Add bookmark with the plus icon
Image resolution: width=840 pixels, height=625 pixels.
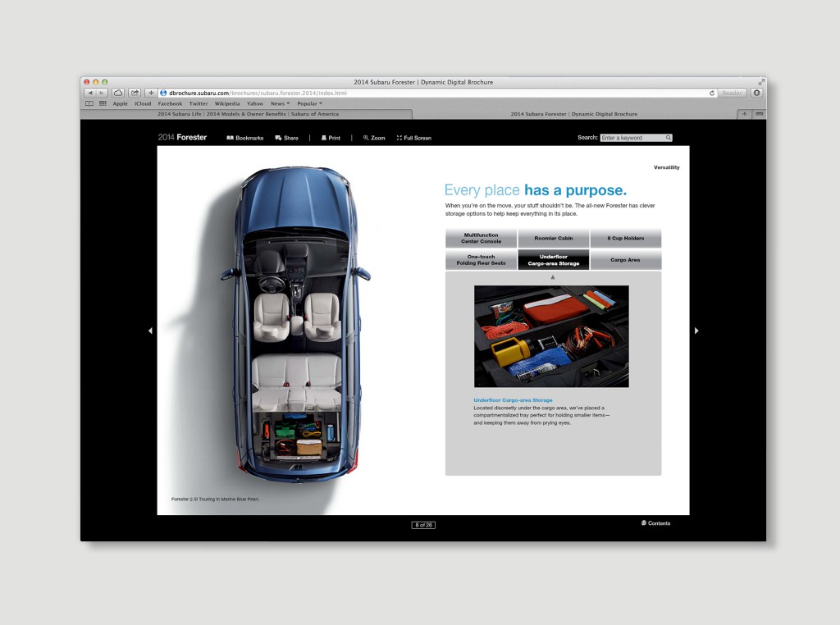pyautogui.click(x=151, y=93)
